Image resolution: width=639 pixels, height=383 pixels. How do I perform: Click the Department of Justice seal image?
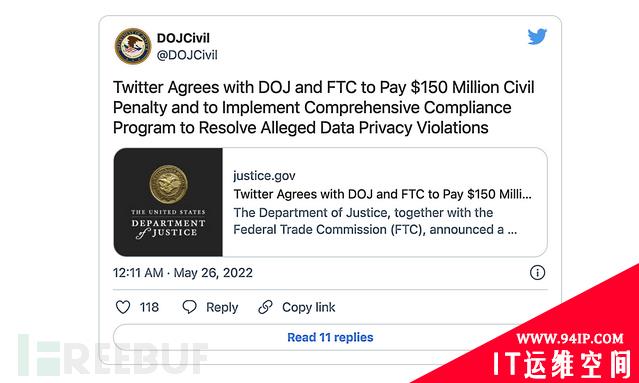[x=168, y=202]
